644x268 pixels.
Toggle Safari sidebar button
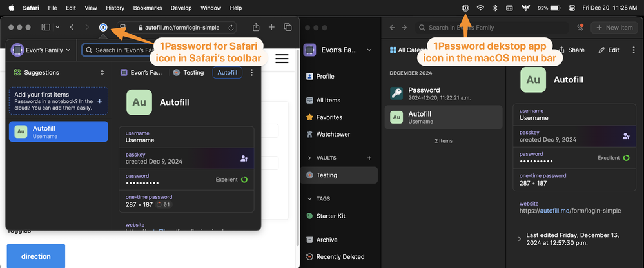click(x=46, y=28)
